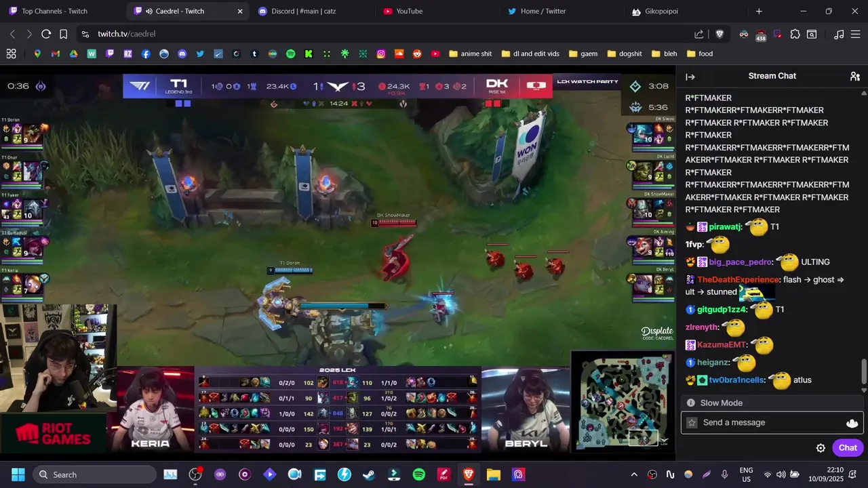Collapse the Stream Chat panel
This screenshot has height=488, width=868.
pos(690,77)
